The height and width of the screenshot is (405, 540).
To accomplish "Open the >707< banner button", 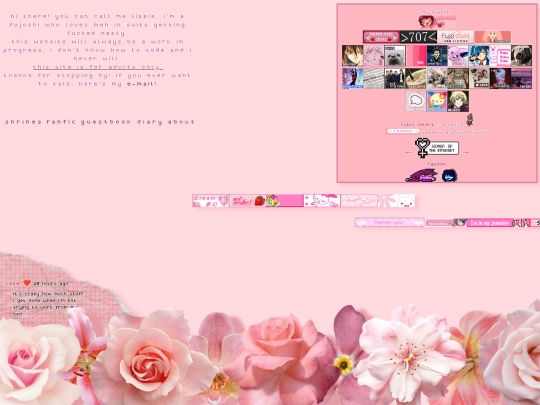I will point(418,37).
